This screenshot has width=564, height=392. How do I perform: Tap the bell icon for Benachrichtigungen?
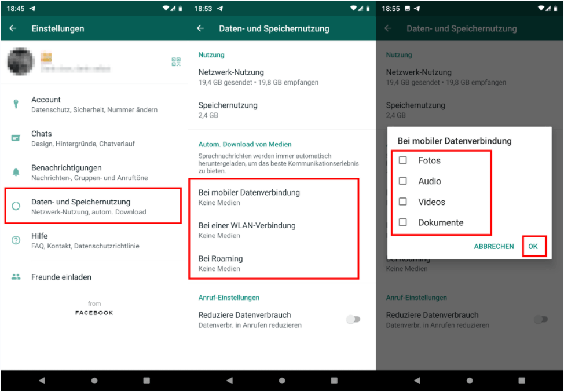16,172
